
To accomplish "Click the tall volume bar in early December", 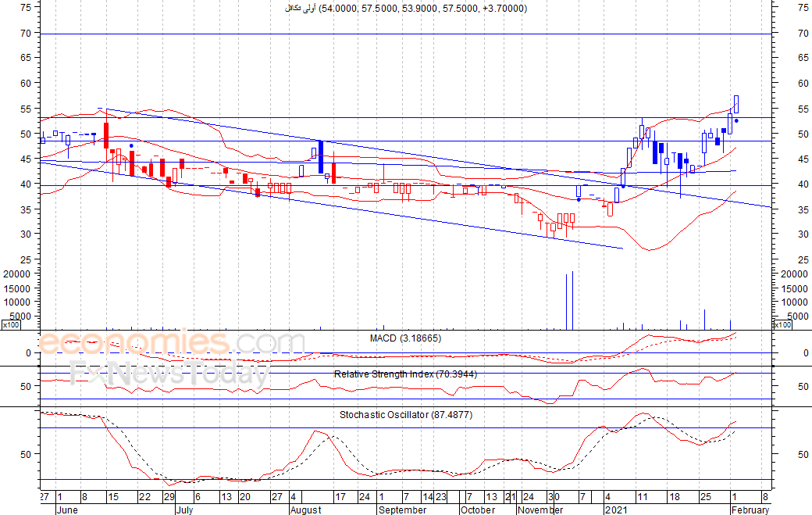I will [572, 300].
